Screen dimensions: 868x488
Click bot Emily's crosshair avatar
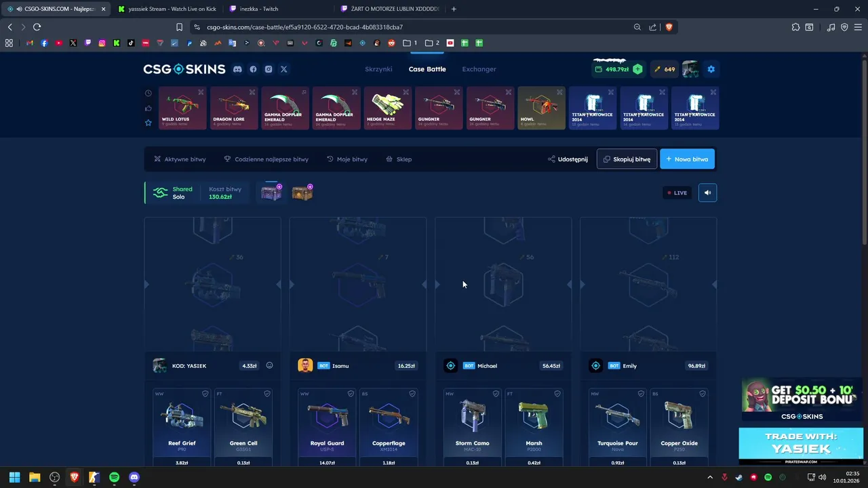595,365
